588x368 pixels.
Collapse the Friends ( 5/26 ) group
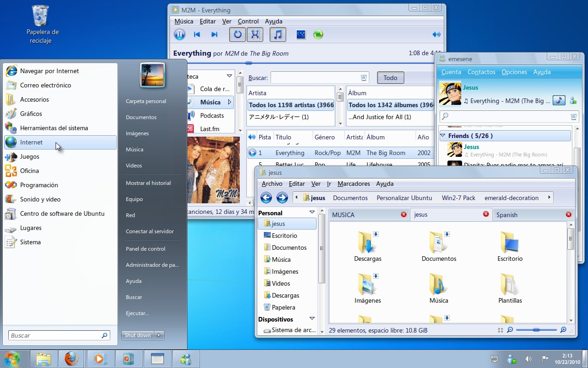[x=443, y=136]
